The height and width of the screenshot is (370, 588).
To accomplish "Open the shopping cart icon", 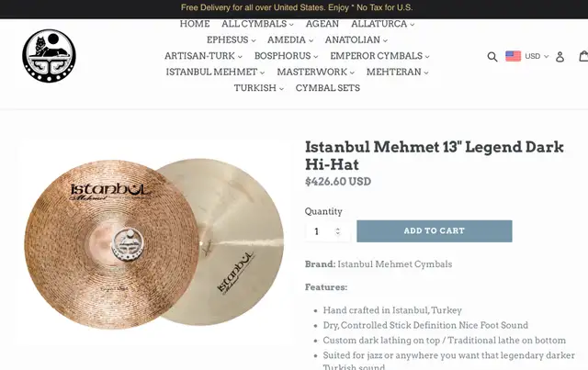I will click(583, 56).
